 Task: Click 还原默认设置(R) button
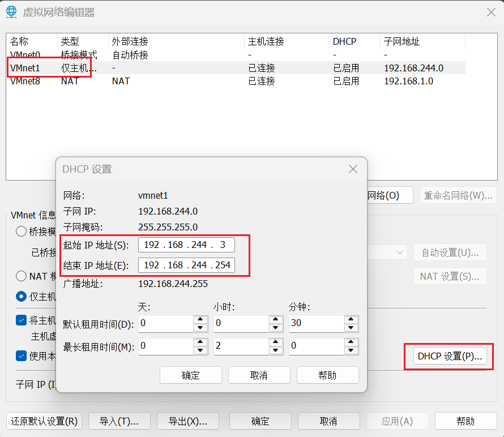tap(44, 421)
